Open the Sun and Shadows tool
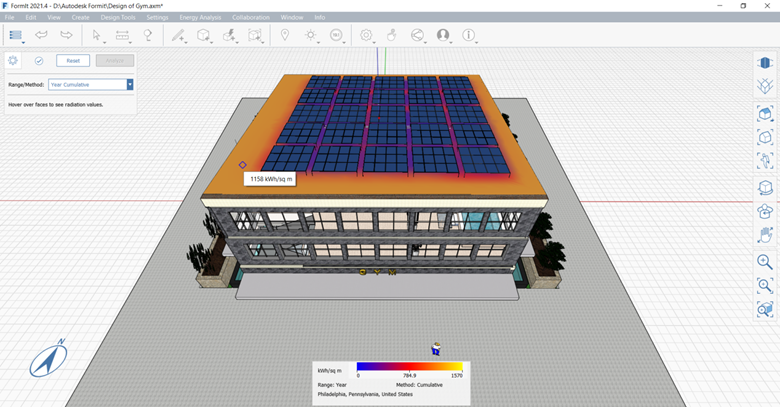 310,35
